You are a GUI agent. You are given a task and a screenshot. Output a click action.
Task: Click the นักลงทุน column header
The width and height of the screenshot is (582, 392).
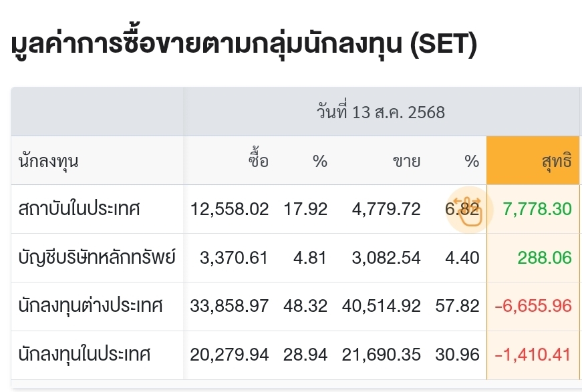(48, 162)
